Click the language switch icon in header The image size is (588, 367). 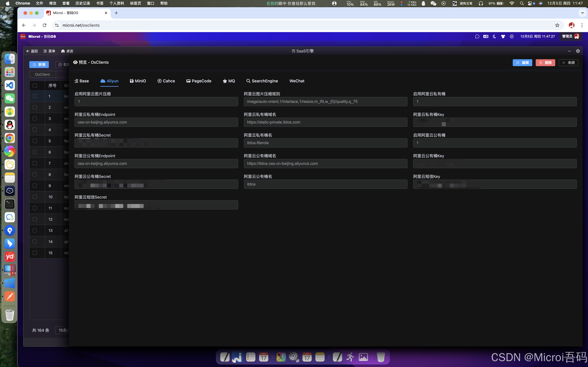point(486,36)
